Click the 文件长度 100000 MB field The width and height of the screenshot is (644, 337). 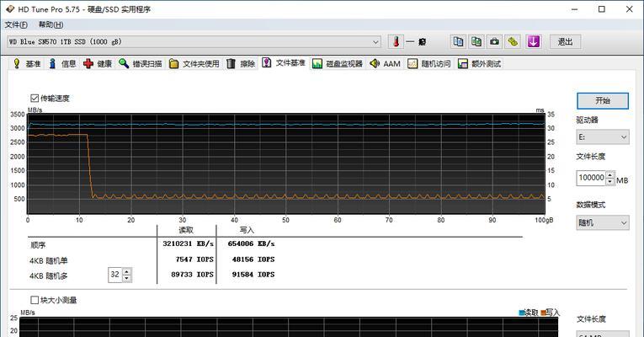[591, 178]
